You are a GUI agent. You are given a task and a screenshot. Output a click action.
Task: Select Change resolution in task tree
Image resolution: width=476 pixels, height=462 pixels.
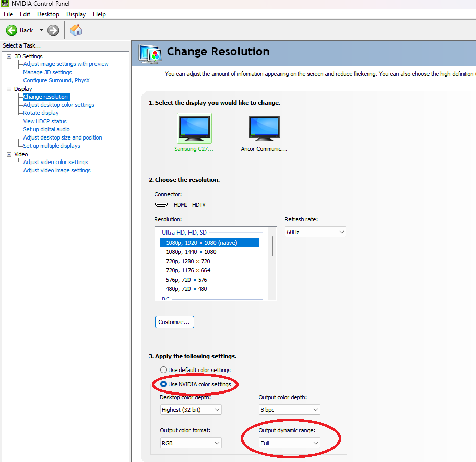(46, 97)
